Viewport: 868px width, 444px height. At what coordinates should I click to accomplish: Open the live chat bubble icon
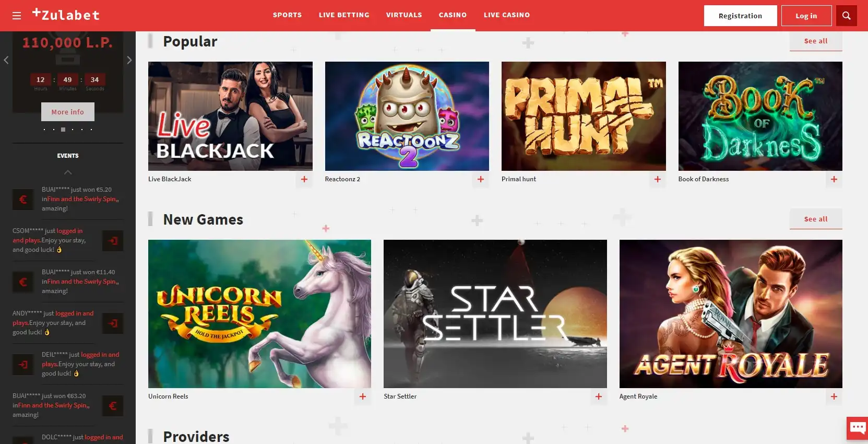857,428
